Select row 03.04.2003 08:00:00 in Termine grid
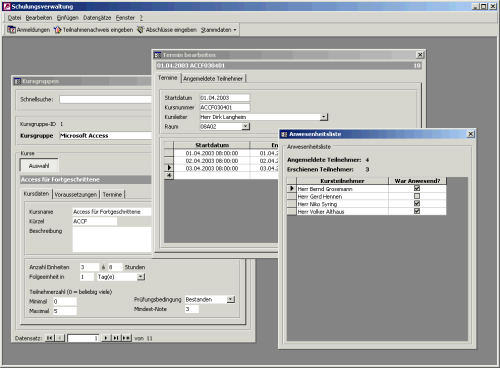This screenshot has width=500, height=368. (212, 169)
